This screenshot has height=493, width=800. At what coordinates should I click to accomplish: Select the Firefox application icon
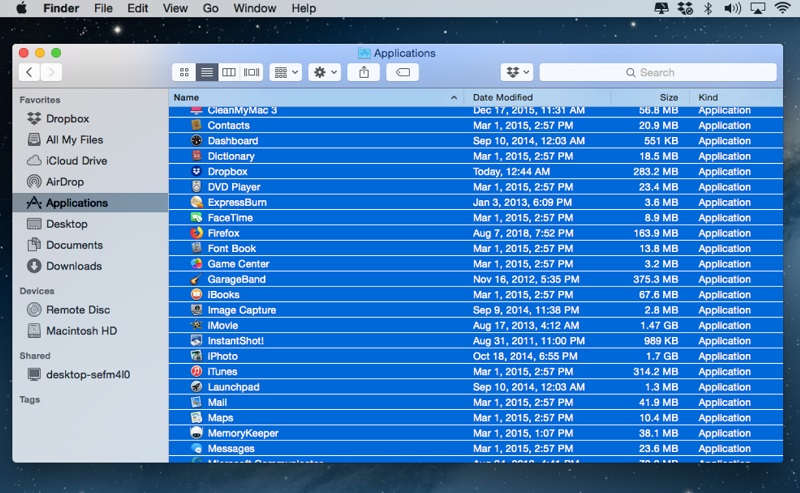click(x=197, y=233)
